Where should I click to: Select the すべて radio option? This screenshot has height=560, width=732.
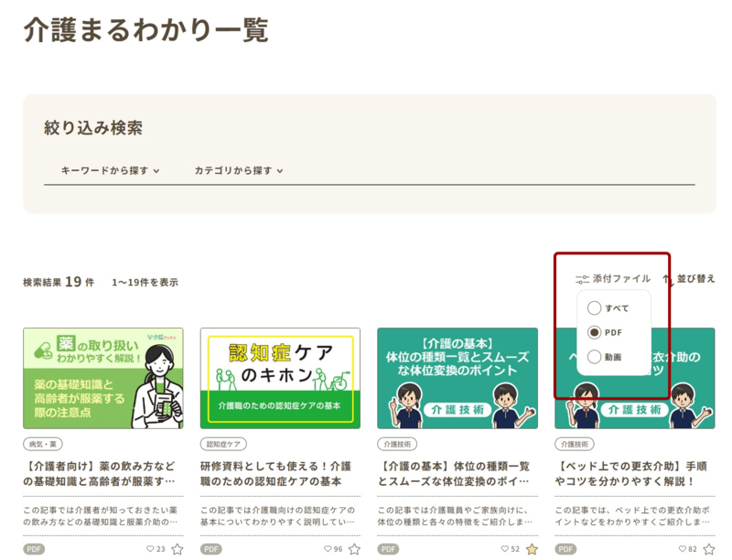pos(595,308)
